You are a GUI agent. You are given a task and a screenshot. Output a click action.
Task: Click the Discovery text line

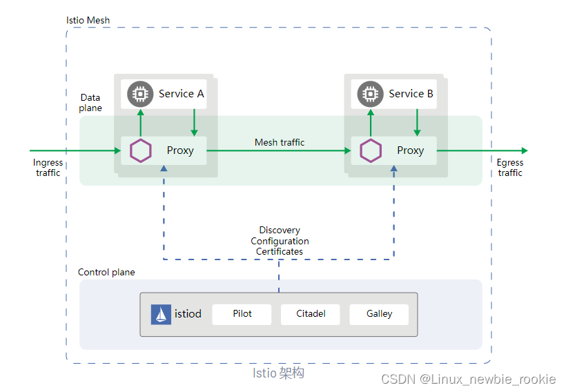280,231
